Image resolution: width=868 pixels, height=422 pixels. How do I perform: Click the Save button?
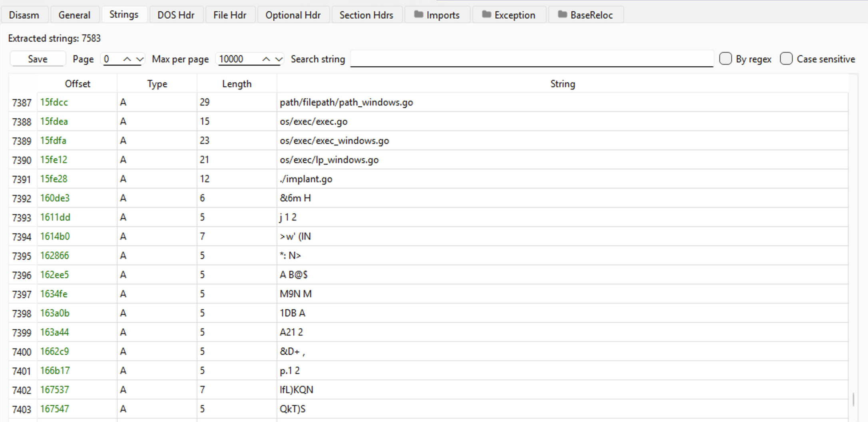click(38, 59)
